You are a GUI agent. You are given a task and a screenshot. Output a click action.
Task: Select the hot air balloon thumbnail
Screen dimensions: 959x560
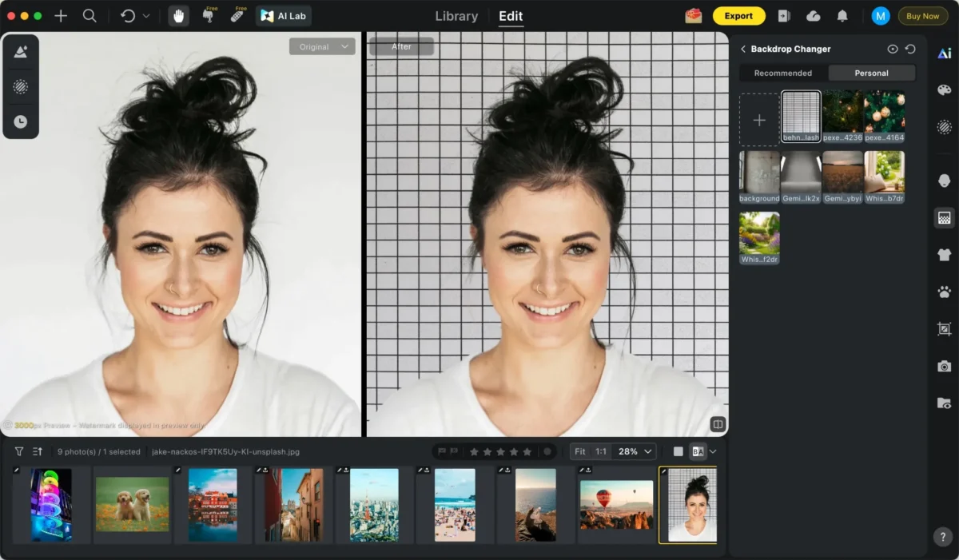click(x=616, y=505)
